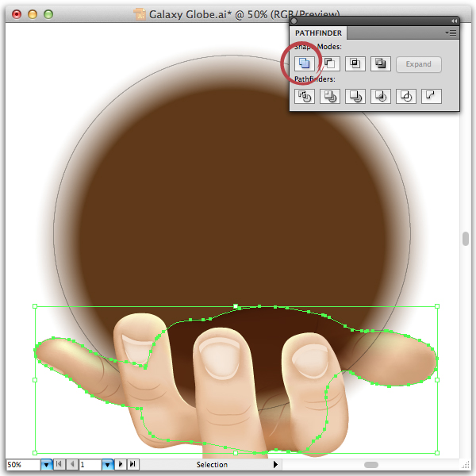Apply the Intersect shape mode
Screen dimensions: 476x476
pos(355,63)
